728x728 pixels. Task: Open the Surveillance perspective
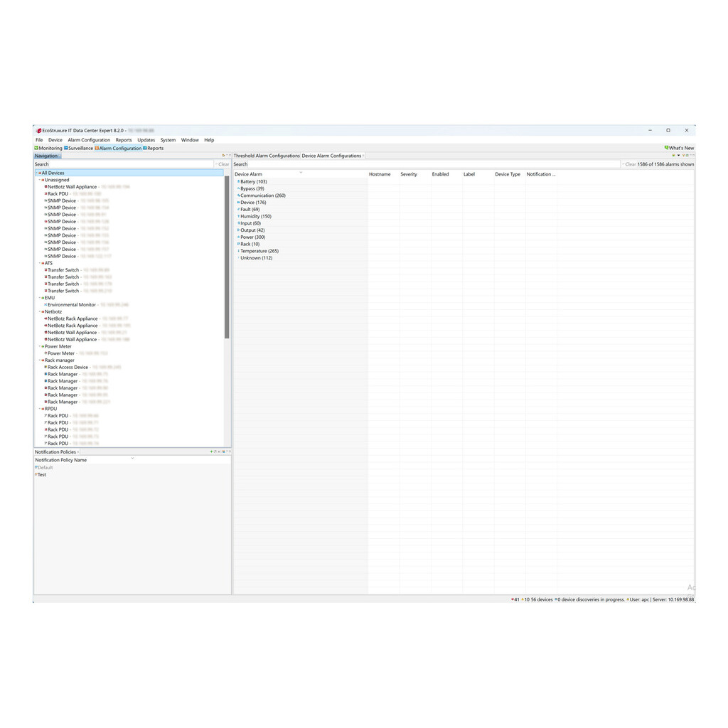78,148
